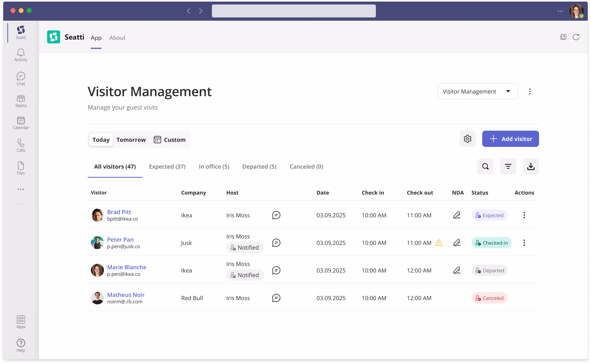Open actions menu for Peter Pan
The width and height of the screenshot is (591, 364).
point(524,243)
